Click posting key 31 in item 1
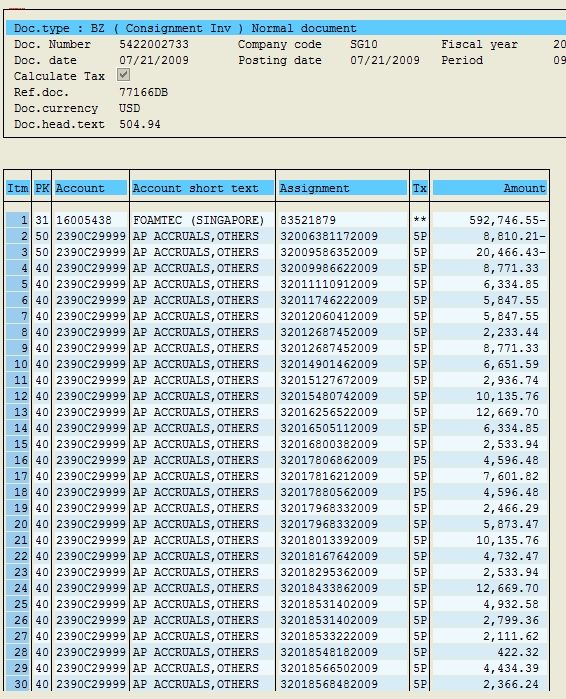Viewport: 566px width, 699px height. click(42, 220)
